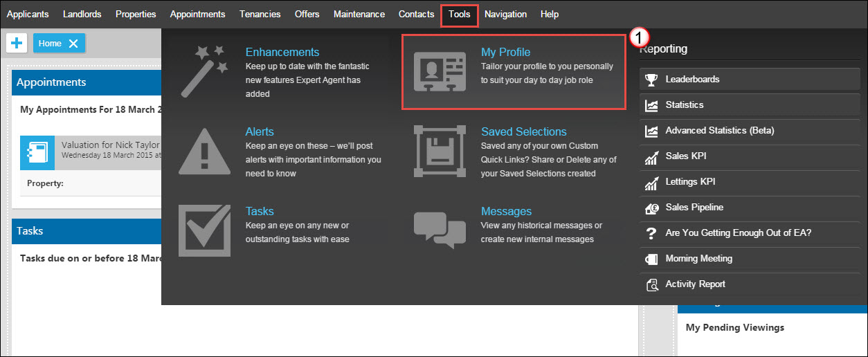The height and width of the screenshot is (357, 868).
Task: Click the Morning Meeting mug icon
Action: tap(651, 259)
